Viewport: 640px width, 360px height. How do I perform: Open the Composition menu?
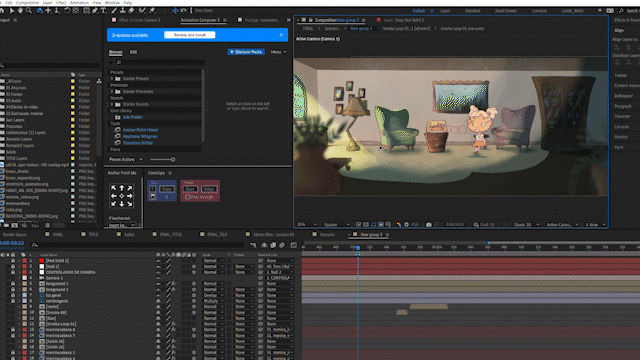point(27,2)
